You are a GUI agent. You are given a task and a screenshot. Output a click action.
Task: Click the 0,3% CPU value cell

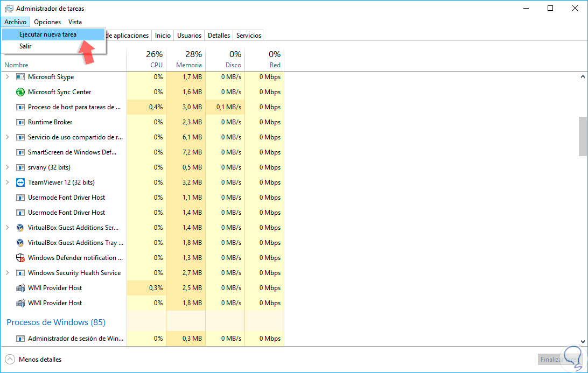point(146,288)
